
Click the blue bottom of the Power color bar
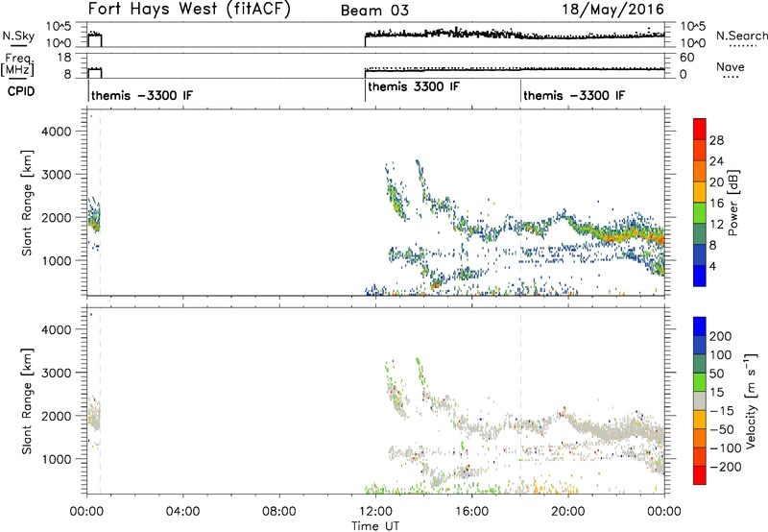700,276
